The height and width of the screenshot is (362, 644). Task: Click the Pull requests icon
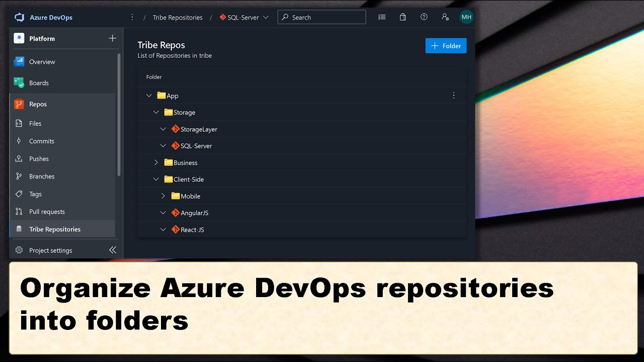coord(19,212)
